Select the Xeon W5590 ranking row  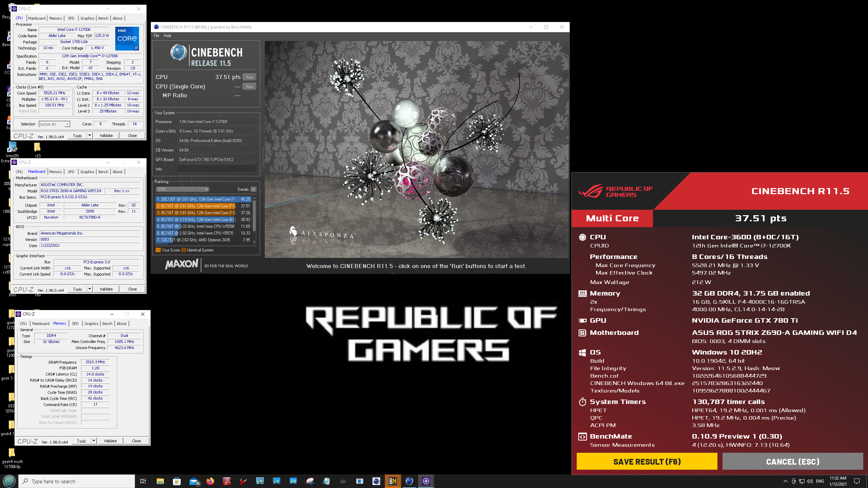(203, 226)
